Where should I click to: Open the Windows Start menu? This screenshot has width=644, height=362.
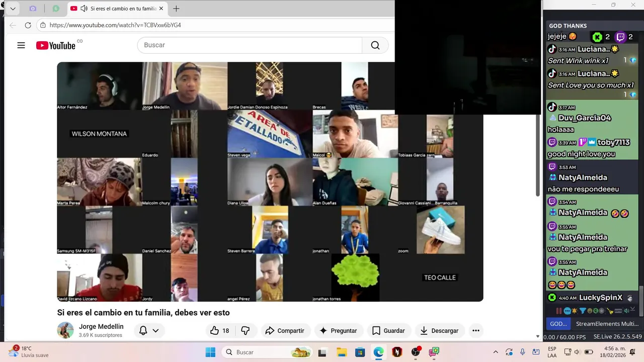point(210,352)
